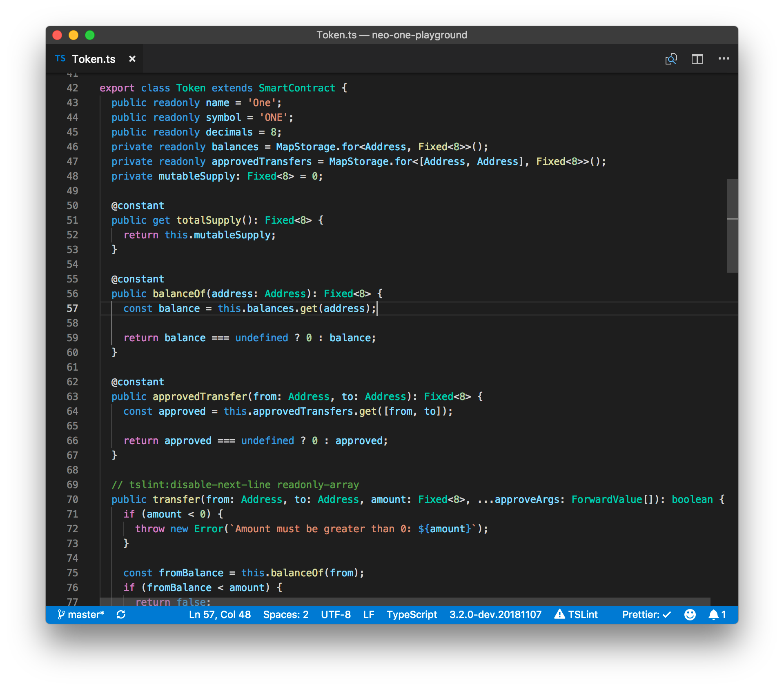Click line number 70 in gutter
Screen dimensions: 784x689
[72, 500]
